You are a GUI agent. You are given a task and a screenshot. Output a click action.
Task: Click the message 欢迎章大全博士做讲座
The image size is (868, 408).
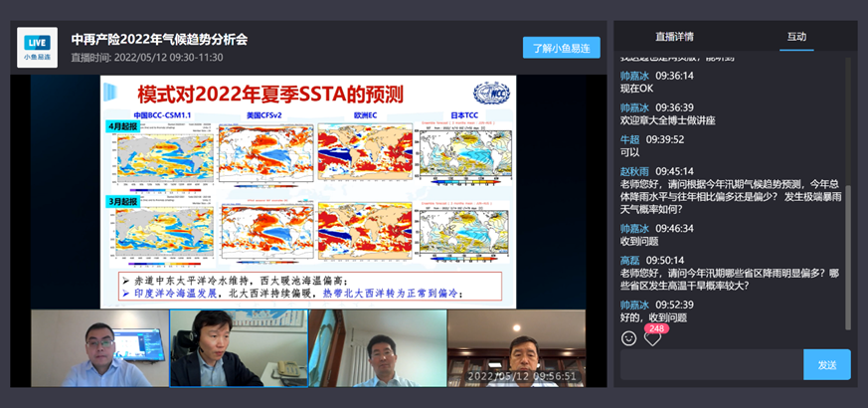coord(667,120)
